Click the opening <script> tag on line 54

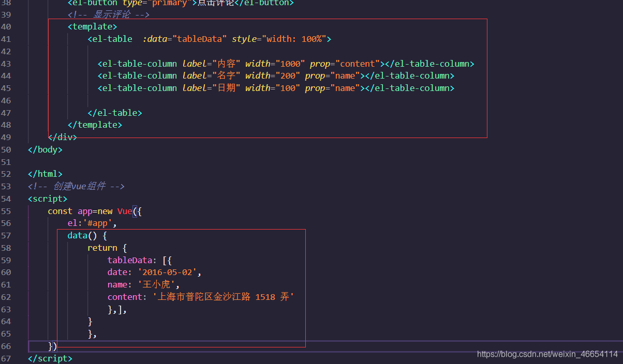[48, 199]
